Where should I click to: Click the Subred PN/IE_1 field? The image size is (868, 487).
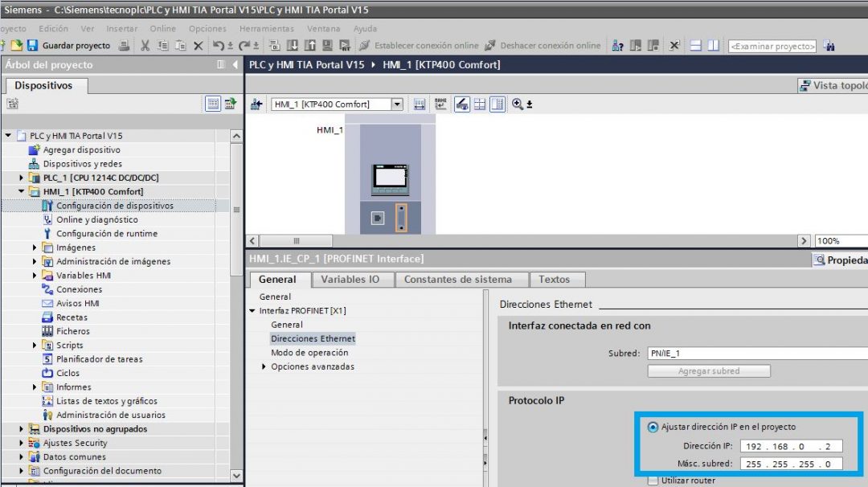[757, 353]
